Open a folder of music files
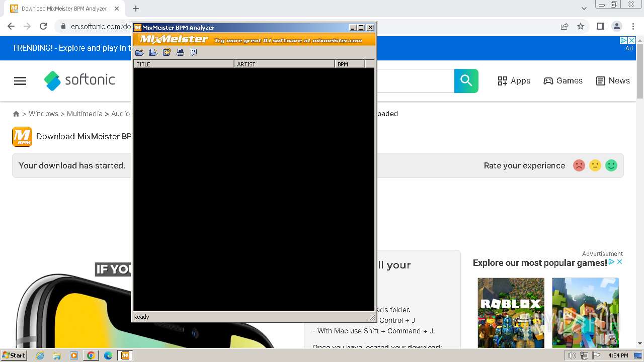The image size is (644, 362). [139, 52]
